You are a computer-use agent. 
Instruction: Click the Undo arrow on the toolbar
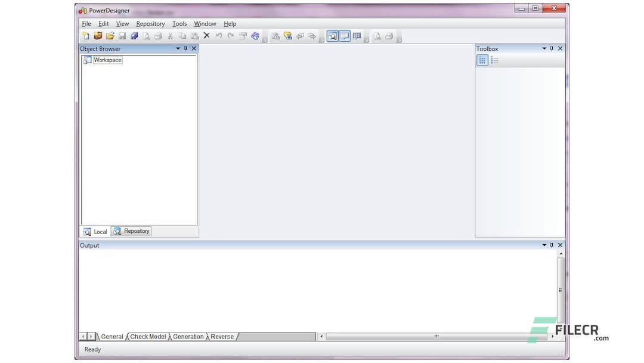point(218,36)
